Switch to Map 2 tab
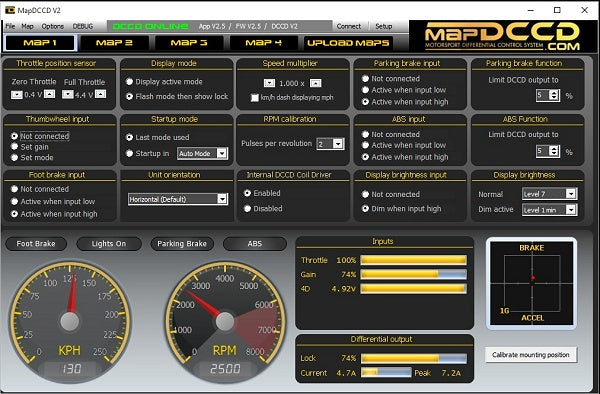 click(114, 42)
